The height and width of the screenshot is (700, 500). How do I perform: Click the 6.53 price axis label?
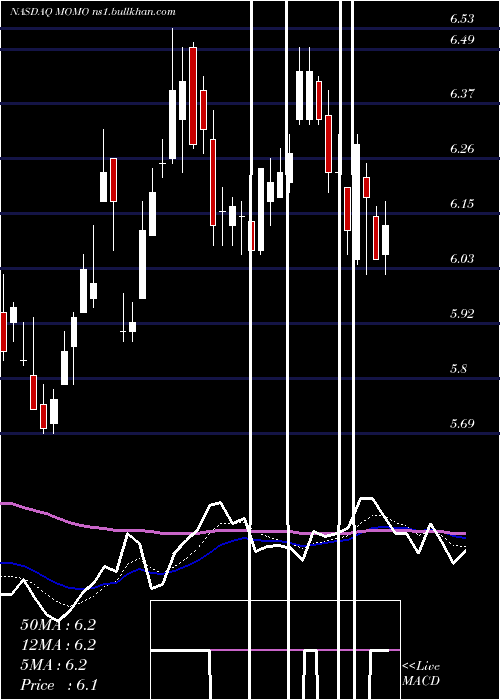pyautogui.click(x=462, y=19)
